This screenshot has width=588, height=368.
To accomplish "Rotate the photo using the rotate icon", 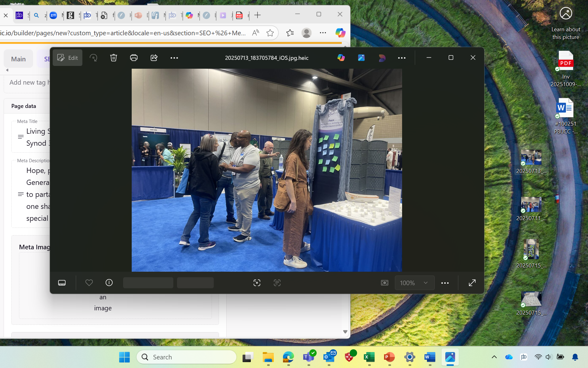I will (x=93, y=58).
